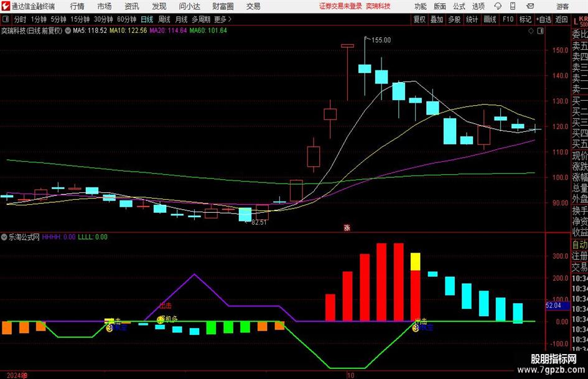Click the MA5: 118.52 label

[90, 30]
